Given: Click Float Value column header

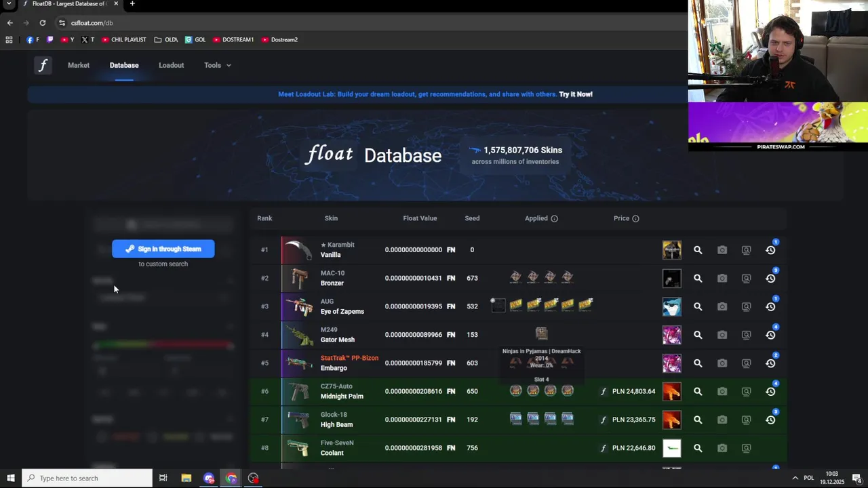Looking at the screenshot, I should pyautogui.click(x=420, y=218).
